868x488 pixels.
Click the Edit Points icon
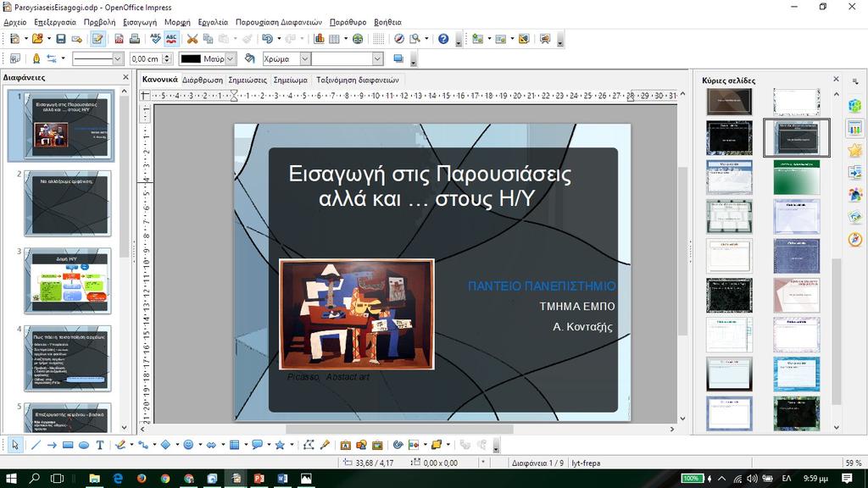coord(309,445)
